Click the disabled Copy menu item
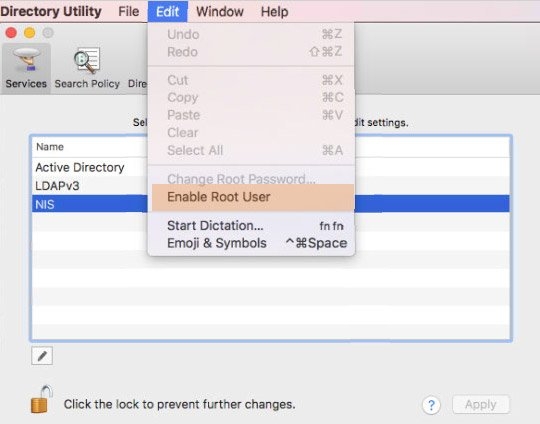This screenshot has width=540, height=424. tap(251, 97)
